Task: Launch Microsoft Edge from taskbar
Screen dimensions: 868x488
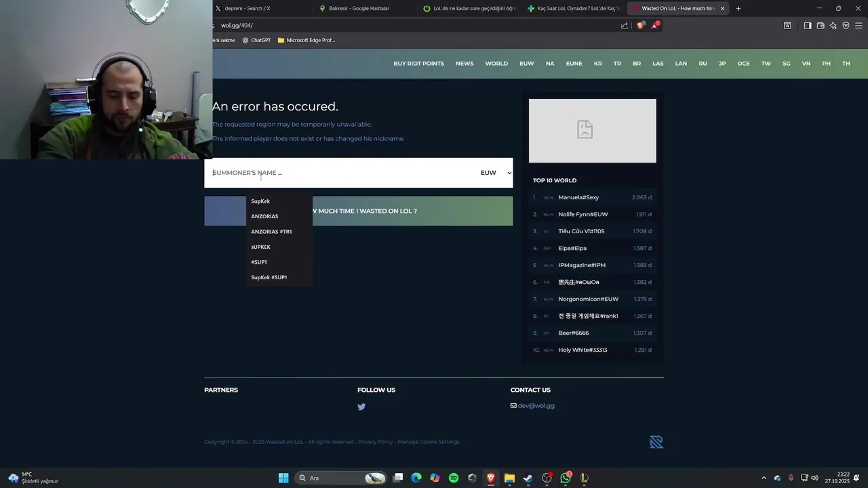Action: tap(416, 478)
